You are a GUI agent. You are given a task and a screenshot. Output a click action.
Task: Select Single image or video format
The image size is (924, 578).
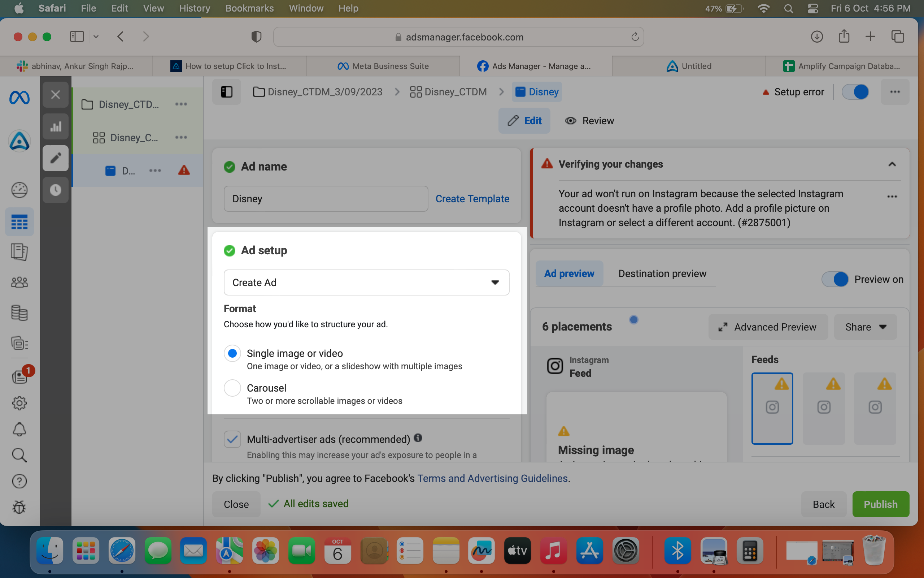[232, 353]
